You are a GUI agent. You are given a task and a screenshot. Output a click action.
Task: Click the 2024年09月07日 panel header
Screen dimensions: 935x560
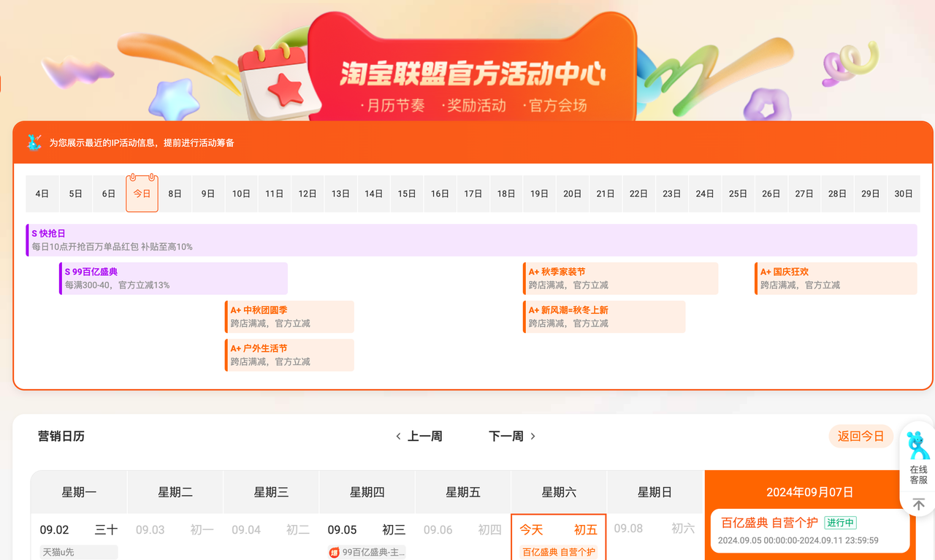[809, 492]
